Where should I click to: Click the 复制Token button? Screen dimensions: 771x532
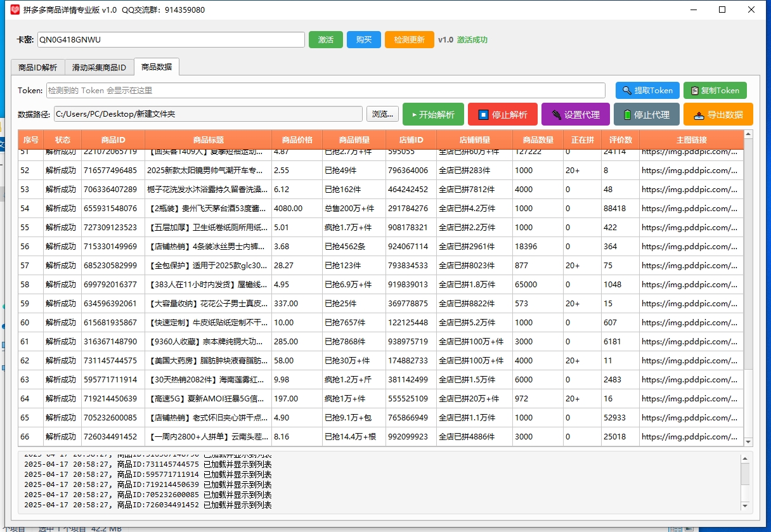pos(715,90)
